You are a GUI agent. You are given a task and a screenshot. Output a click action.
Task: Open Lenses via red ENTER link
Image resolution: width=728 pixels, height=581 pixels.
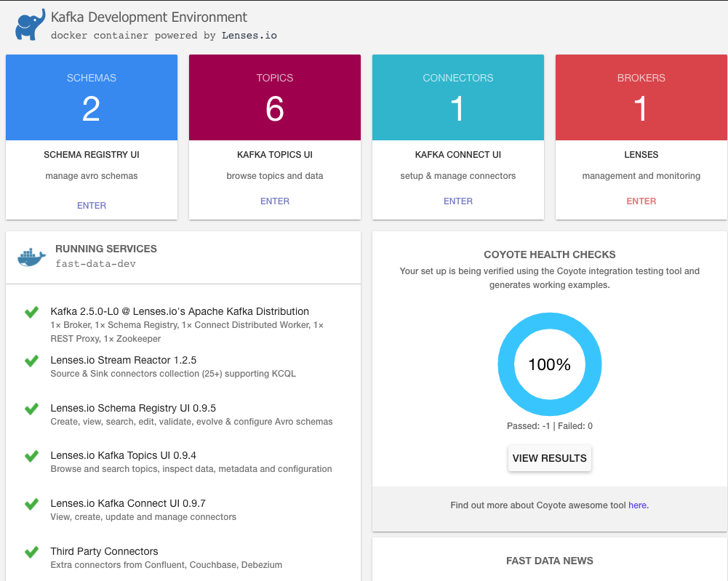[x=641, y=201]
